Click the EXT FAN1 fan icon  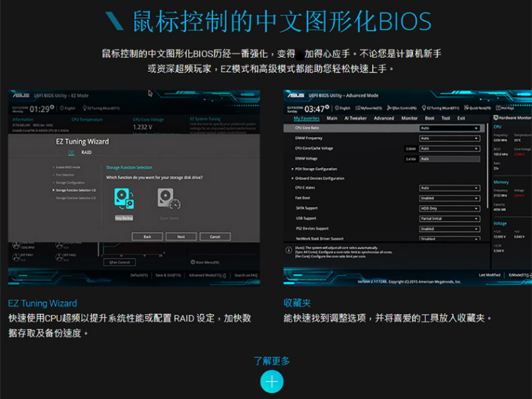pyautogui.click(x=16, y=257)
